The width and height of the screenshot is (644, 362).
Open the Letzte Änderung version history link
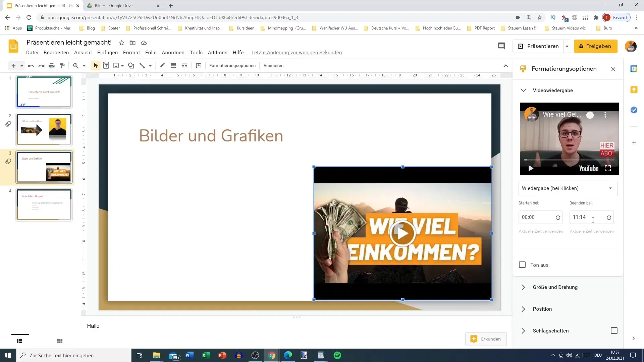pos(297,53)
